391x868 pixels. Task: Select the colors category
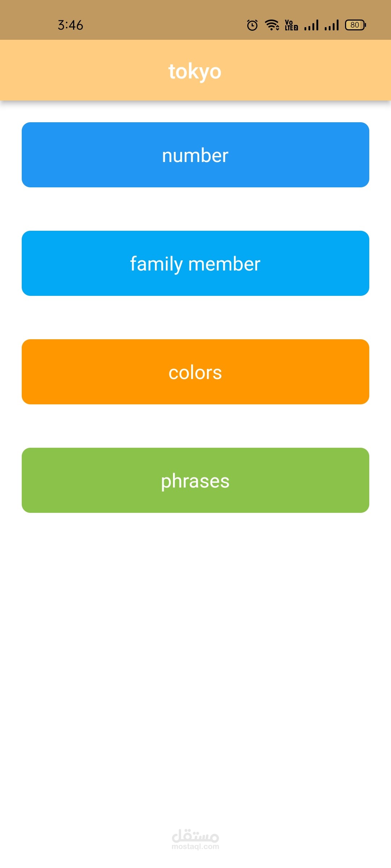coord(195,372)
